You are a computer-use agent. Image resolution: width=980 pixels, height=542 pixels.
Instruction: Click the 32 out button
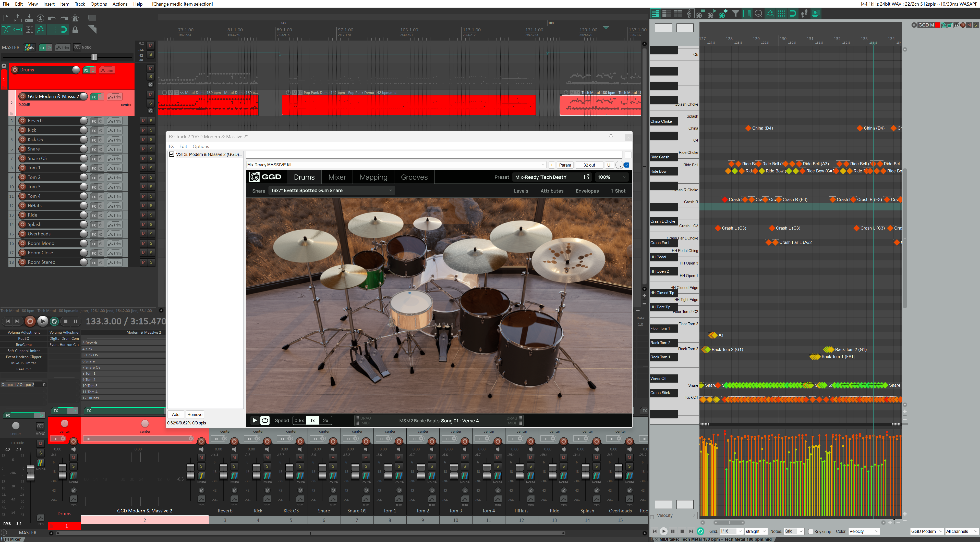pyautogui.click(x=589, y=165)
